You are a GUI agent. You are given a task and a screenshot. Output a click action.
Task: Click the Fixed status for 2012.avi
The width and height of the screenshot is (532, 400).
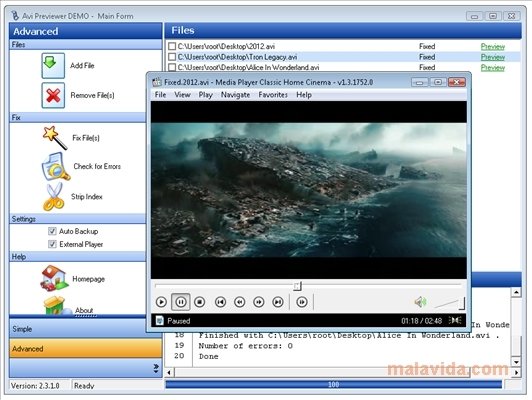coord(427,46)
